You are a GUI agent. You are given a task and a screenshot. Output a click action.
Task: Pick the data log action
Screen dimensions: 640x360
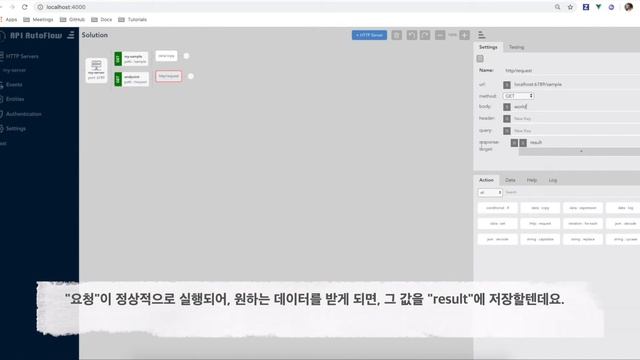pyautogui.click(x=623, y=208)
